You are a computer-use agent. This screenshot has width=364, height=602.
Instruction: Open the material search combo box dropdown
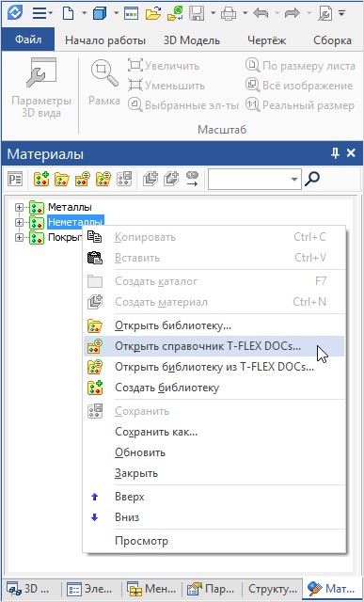[x=294, y=180]
